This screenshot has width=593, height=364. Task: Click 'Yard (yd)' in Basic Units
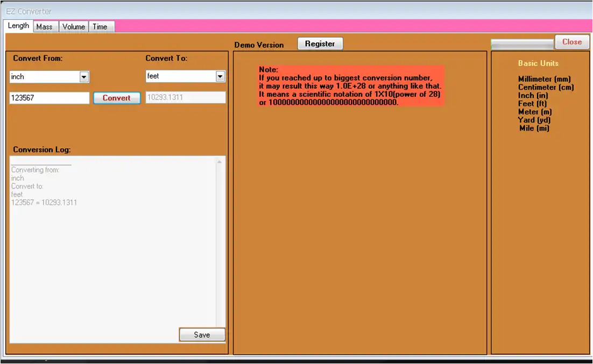pos(534,120)
